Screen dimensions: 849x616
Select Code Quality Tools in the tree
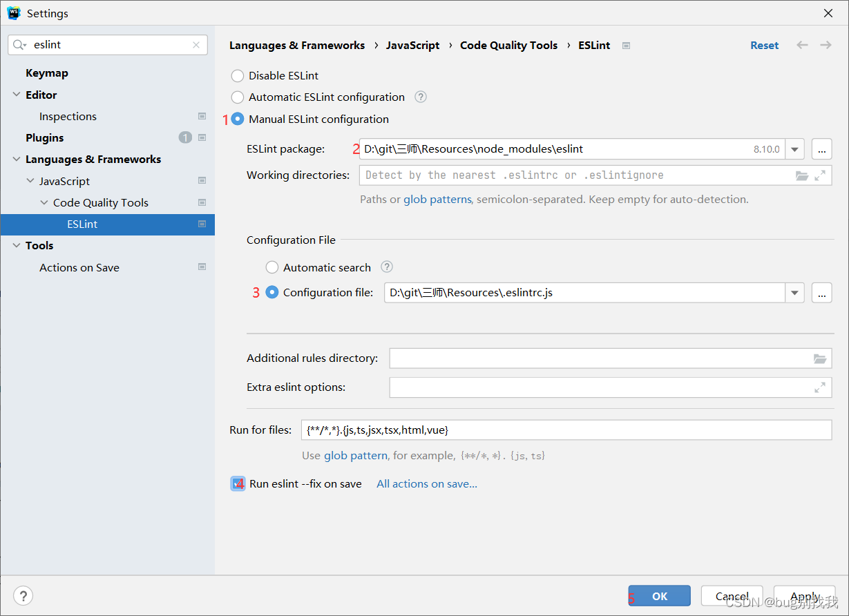(101, 202)
